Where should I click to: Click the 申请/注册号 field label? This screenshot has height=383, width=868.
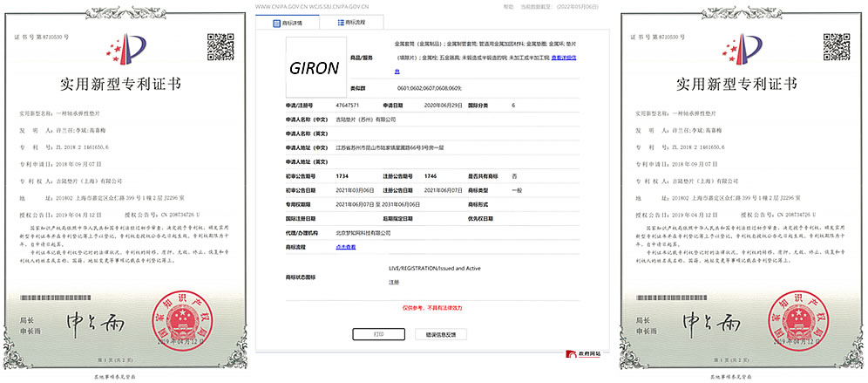[302, 104]
